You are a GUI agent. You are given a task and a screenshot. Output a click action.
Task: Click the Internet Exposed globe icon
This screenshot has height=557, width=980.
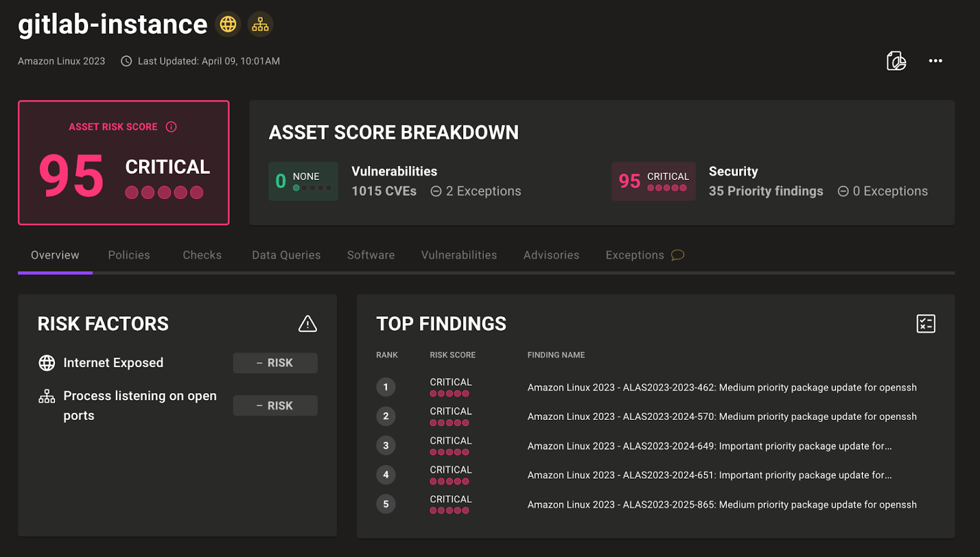pyautogui.click(x=47, y=362)
